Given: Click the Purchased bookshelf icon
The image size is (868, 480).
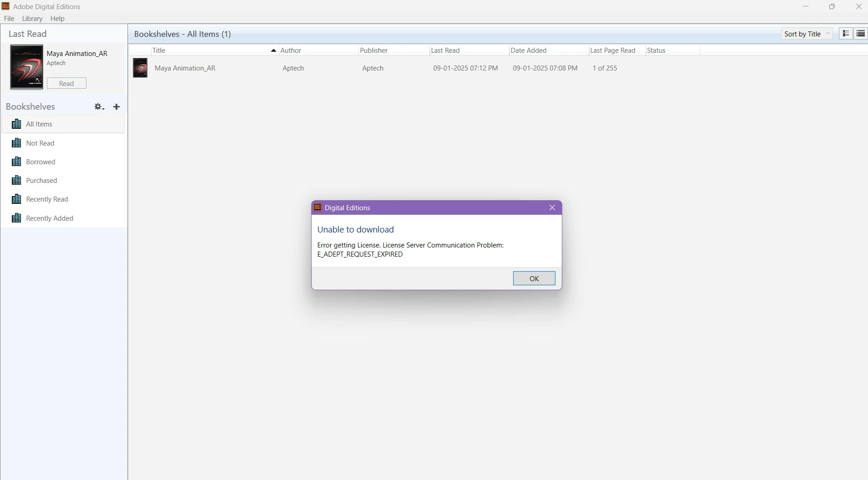Looking at the screenshot, I should click(x=16, y=180).
